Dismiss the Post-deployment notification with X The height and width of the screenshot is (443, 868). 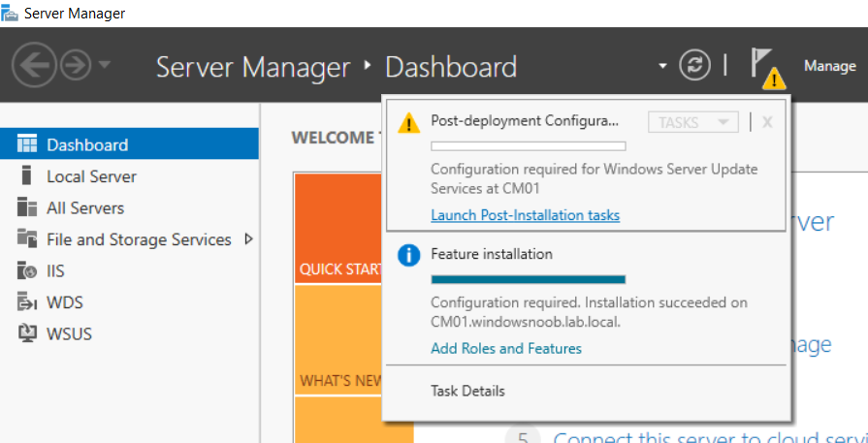767,122
